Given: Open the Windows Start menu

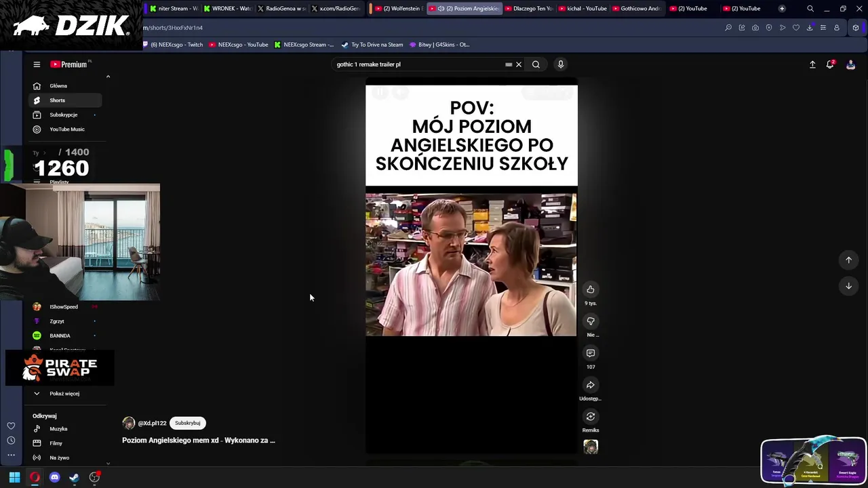Looking at the screenshot, I should (14, 477).
